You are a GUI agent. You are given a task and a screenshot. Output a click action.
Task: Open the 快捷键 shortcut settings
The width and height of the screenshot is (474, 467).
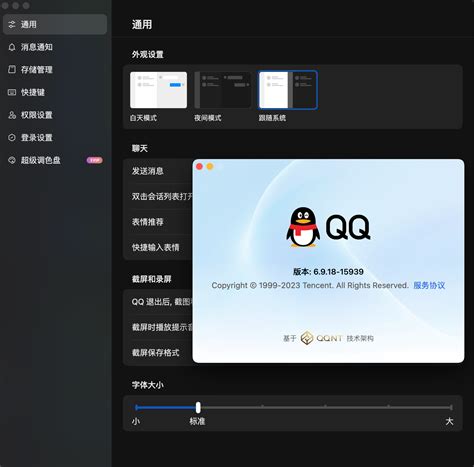tap(55, 92)
